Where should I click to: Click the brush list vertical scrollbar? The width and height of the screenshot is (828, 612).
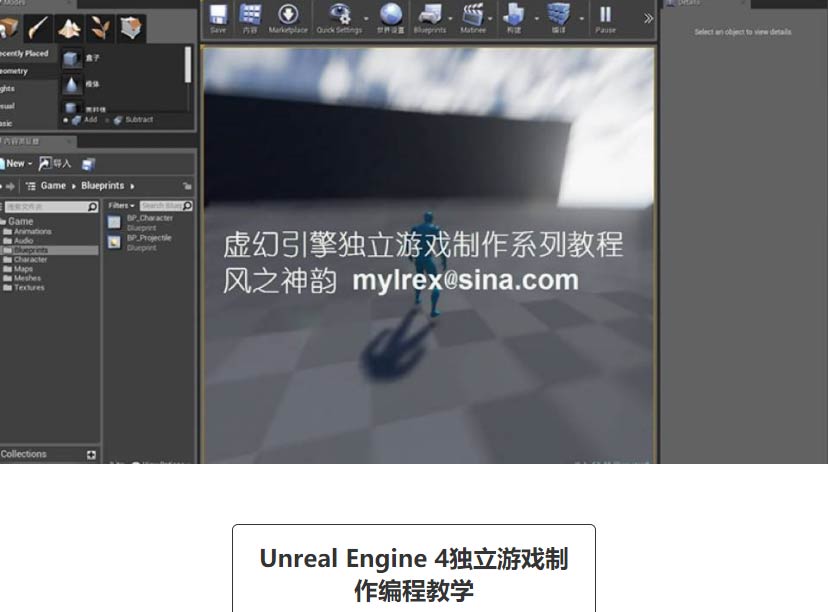188,65
